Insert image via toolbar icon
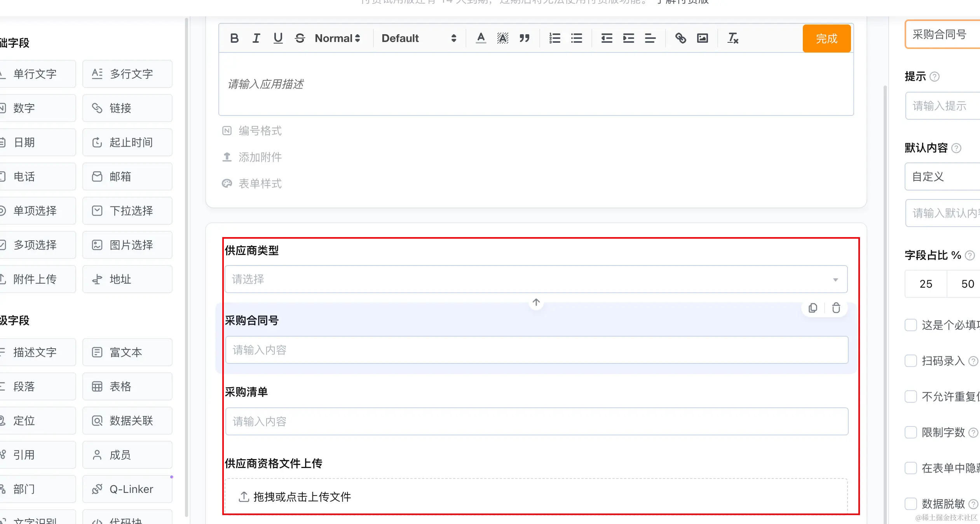The height and width of the screenshot is (524, 980). tap(702, 38)
